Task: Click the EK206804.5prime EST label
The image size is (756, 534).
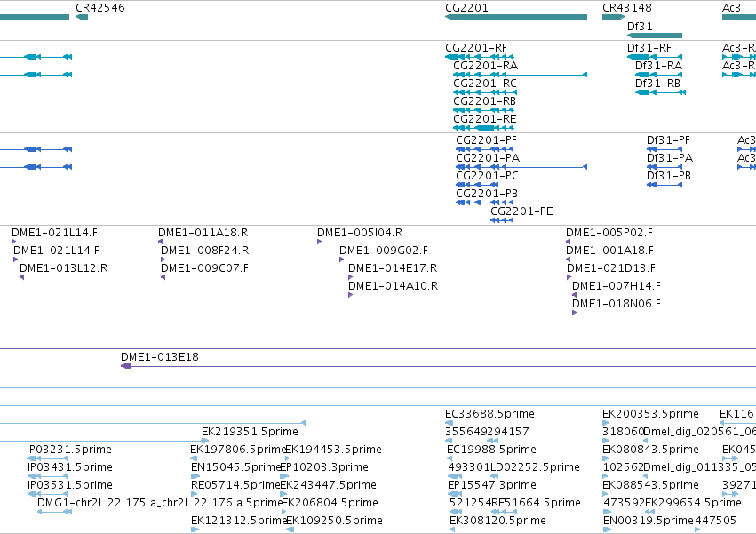Action: tap(330, 503)
